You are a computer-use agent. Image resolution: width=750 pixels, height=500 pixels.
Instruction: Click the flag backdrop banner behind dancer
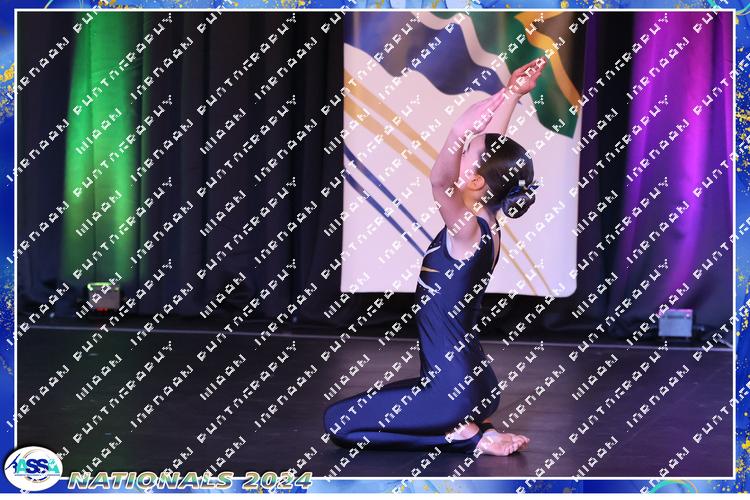[400, 150]
